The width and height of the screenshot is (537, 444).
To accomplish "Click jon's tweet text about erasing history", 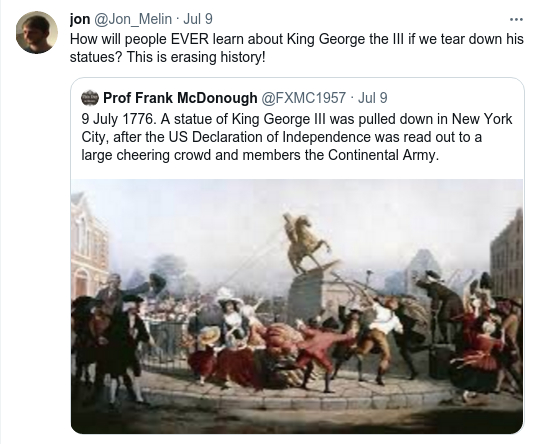I will tap(297, 48).
